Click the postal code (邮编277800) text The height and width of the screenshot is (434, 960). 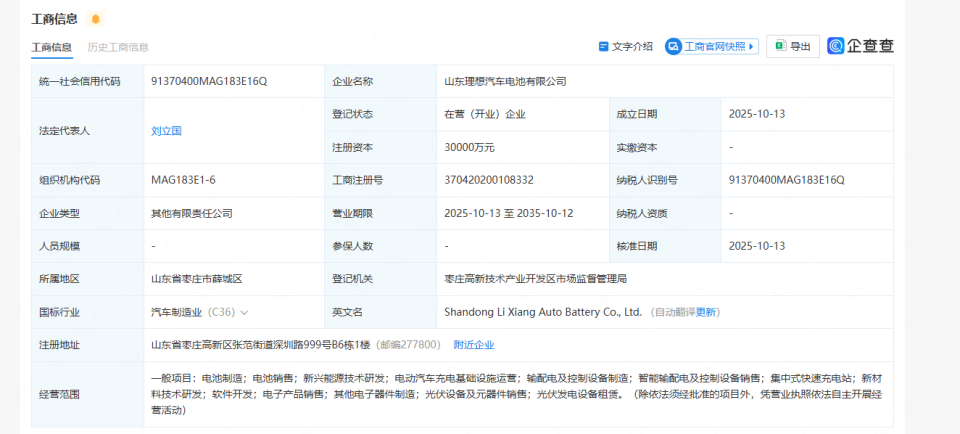[x=407, y=345]
